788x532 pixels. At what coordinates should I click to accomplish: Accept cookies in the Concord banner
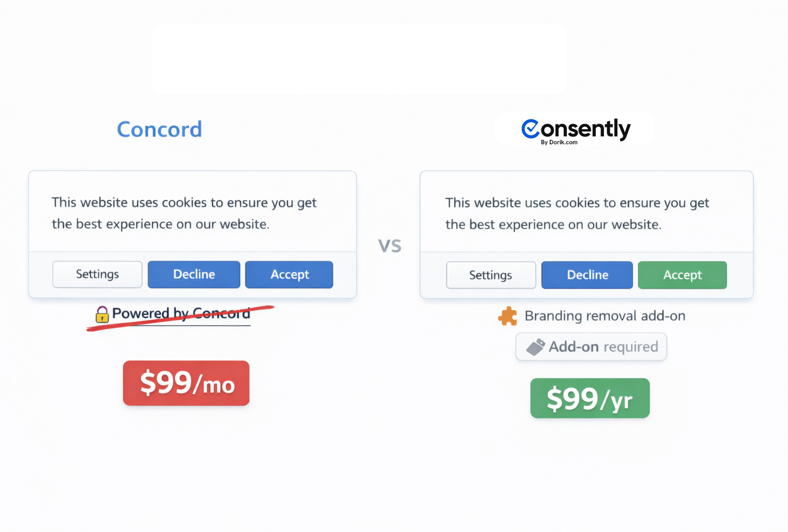pos(289,274)
